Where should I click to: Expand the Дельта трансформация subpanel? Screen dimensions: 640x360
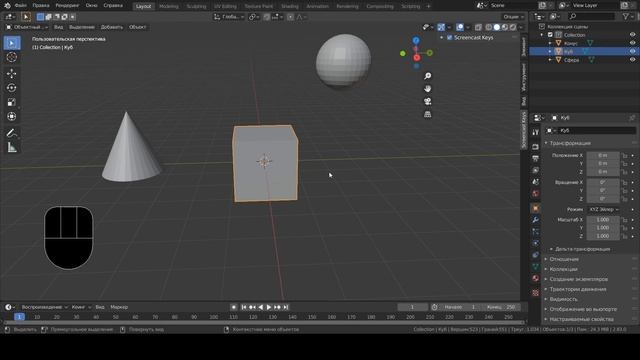(582, 249)
